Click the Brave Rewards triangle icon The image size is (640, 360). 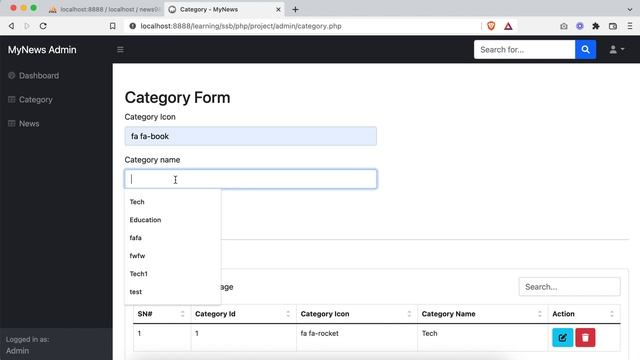[x=508, y=26]
